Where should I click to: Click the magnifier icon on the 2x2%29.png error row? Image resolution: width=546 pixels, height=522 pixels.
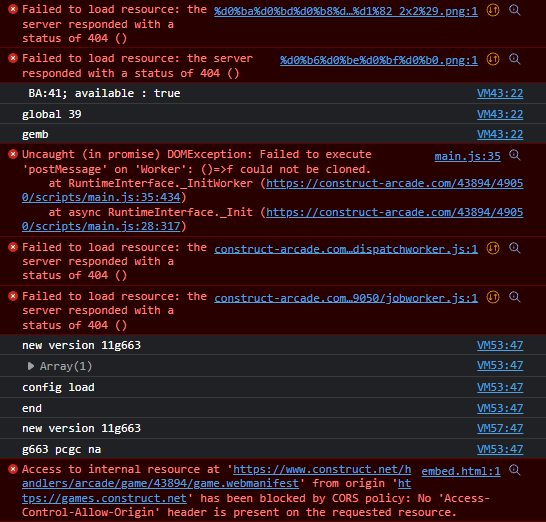pos(515,10)
